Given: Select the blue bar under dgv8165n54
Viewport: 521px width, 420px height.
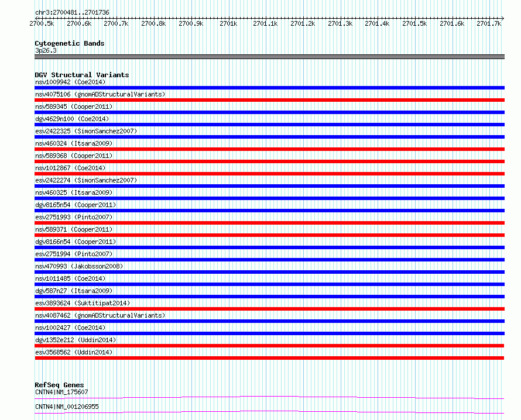Looking at the screenshot, I should point(269,211).
